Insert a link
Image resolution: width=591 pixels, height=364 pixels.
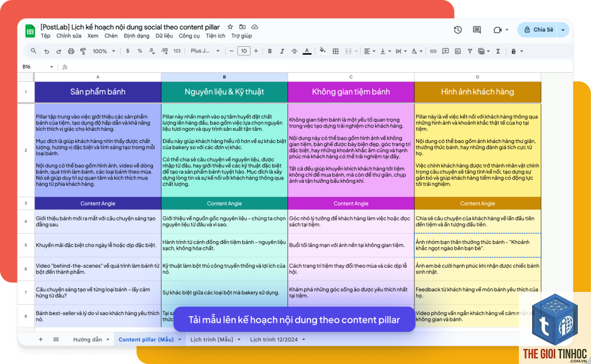point(433,51)
